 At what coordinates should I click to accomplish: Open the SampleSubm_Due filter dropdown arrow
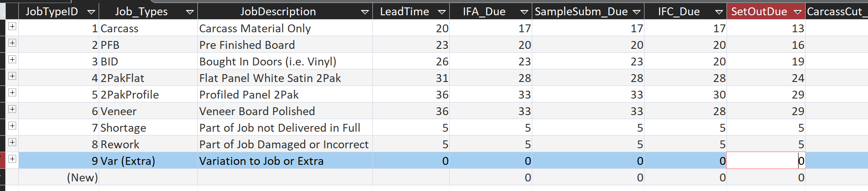pyautogui.click(x=637, y=12)
